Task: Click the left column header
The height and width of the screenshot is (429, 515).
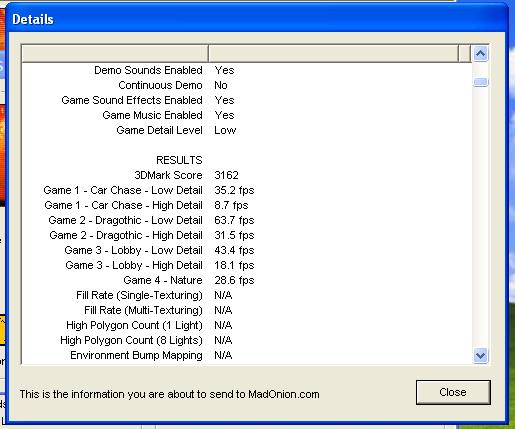Action: click(x=115, y=53)
